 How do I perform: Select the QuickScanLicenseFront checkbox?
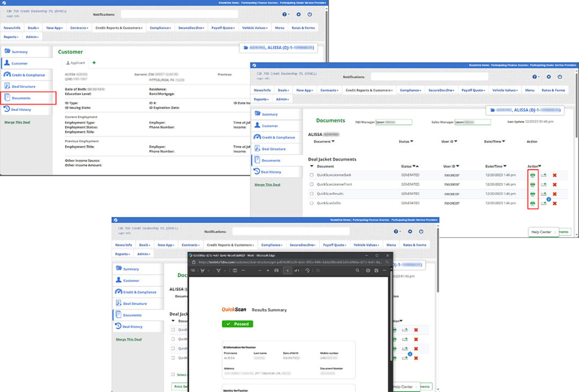point(312,185)
